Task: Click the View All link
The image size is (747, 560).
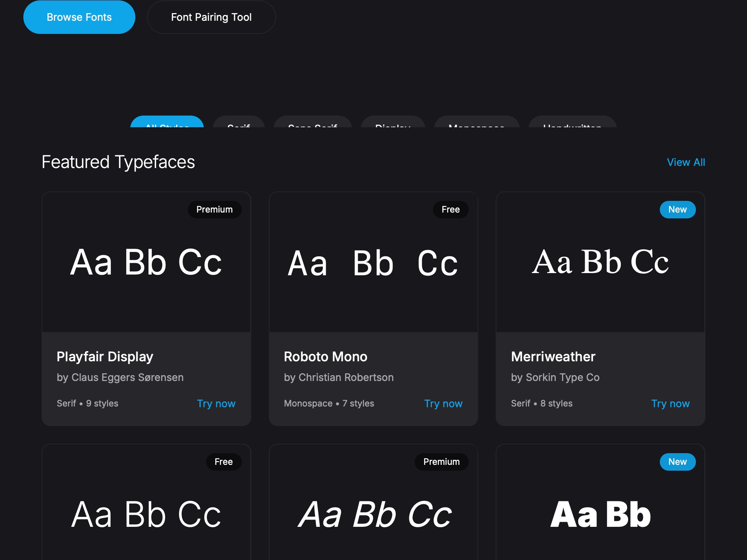Action: (686, 162)
